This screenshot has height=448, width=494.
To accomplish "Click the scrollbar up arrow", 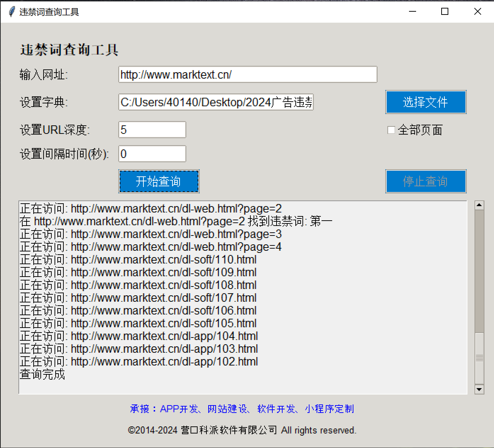I will click(479, 205).
